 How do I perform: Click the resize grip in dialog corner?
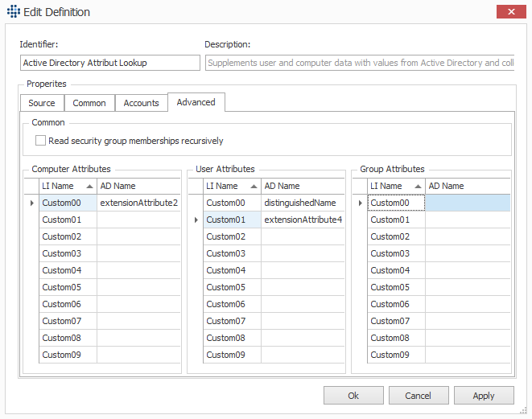click(523, 410)
